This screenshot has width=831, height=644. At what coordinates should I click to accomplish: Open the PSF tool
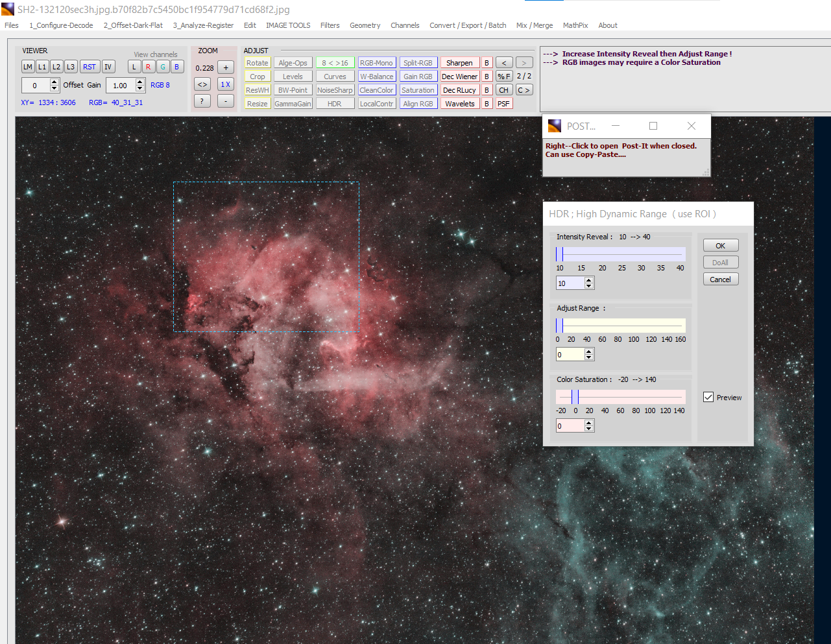click(504, 104)
